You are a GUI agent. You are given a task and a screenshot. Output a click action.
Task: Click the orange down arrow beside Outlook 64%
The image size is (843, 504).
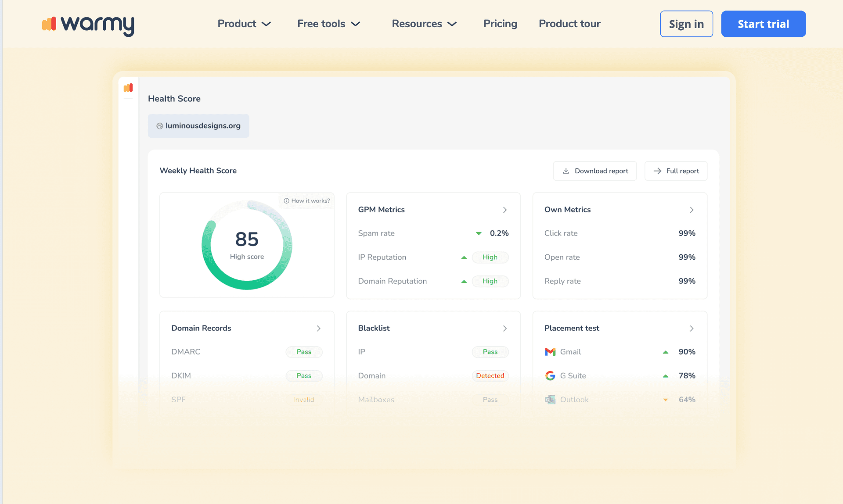click(666, 400)
